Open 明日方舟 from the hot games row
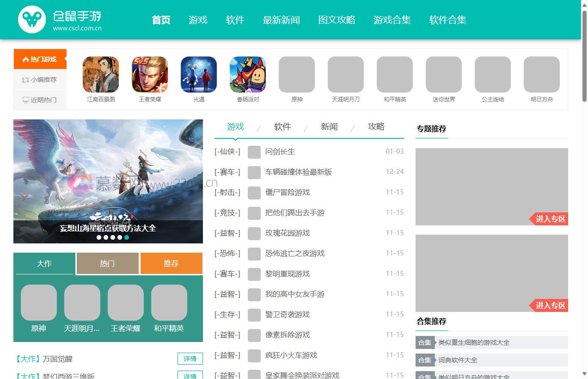This screenshot has height=379, width=588. pos(541,74)
